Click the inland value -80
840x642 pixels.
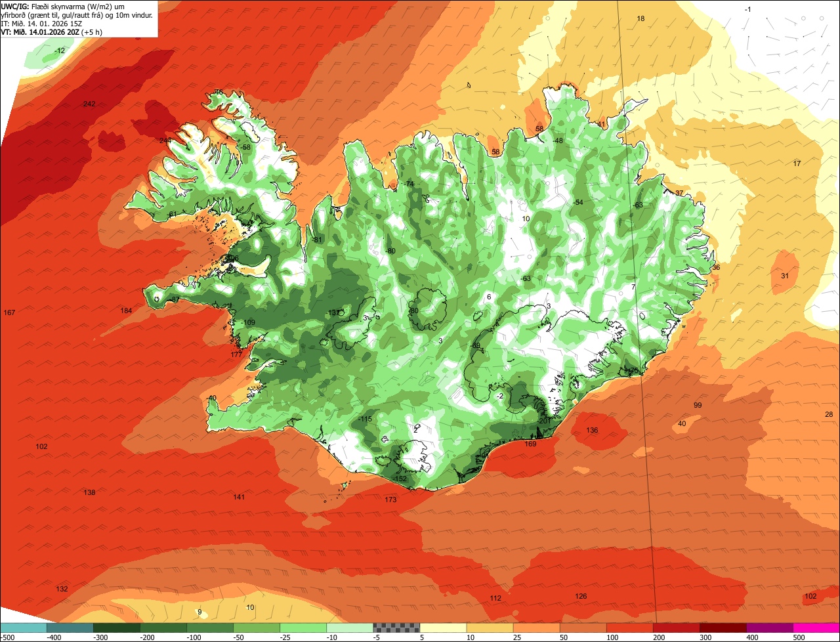391,251
